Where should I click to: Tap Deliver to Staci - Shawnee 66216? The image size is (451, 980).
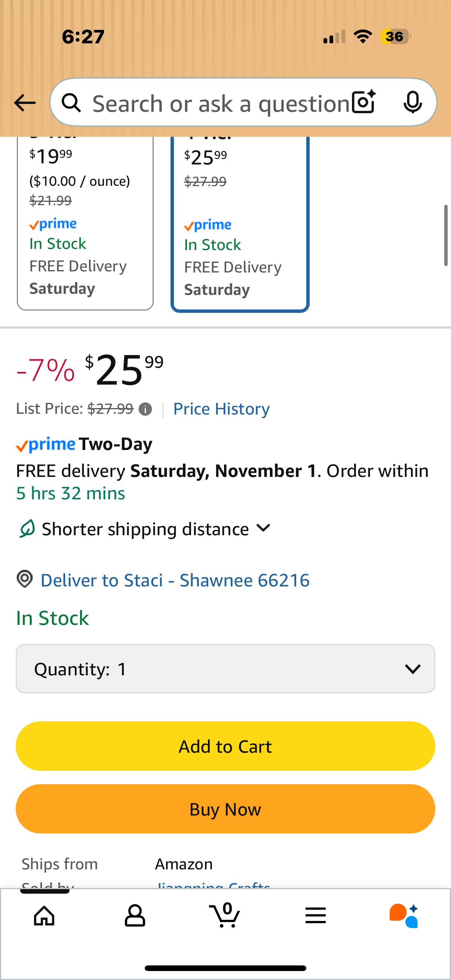(175, 580)
